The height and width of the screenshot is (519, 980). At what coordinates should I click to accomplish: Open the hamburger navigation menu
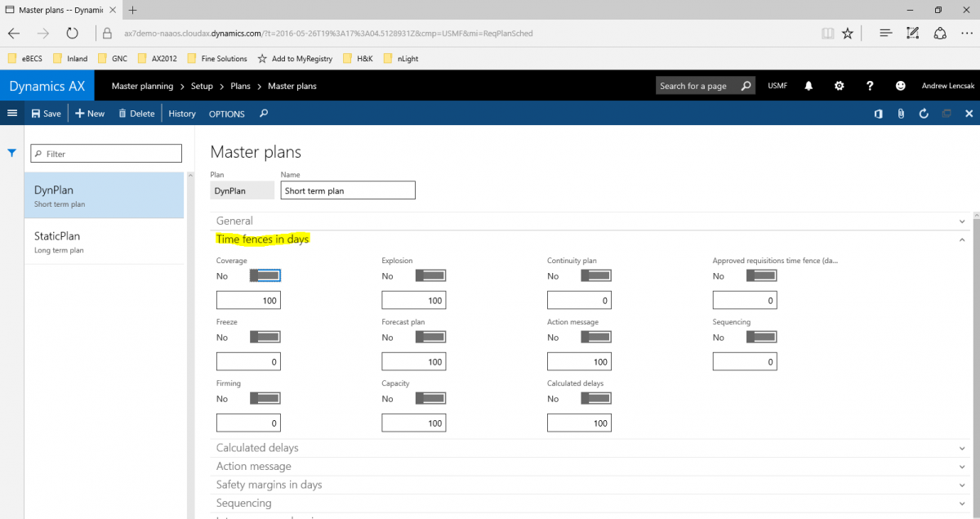click(12, 114)
